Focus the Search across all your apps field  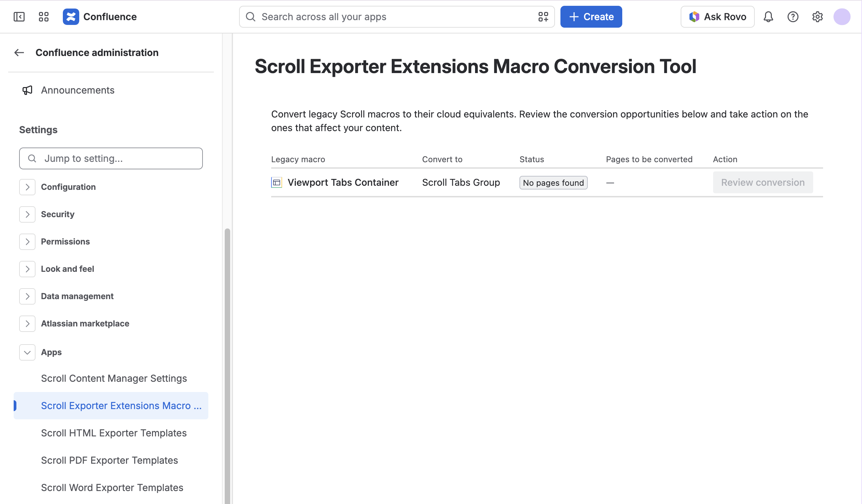(x=397, y=17)
